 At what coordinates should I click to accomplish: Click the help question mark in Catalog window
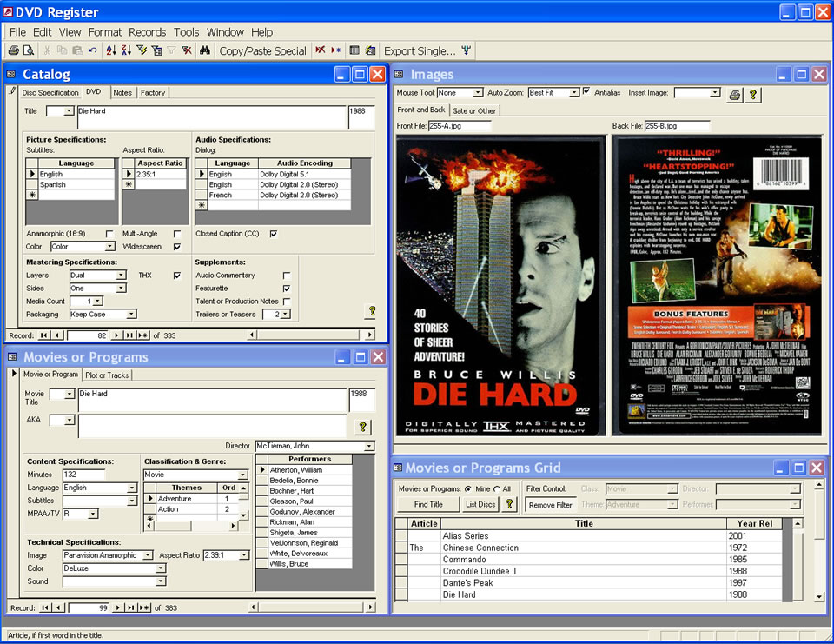click(372, 311)
